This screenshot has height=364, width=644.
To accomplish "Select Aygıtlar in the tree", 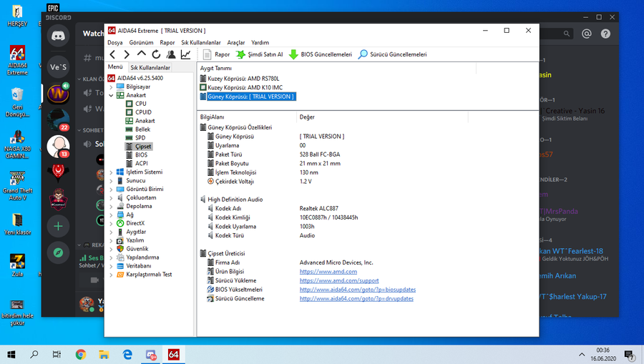I will (136, 232).
